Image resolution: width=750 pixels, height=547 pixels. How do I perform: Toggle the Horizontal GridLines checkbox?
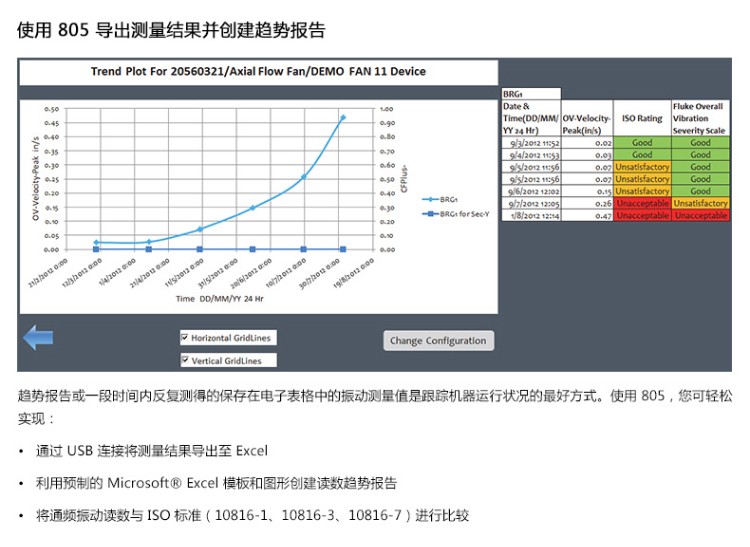pos(185,337)
